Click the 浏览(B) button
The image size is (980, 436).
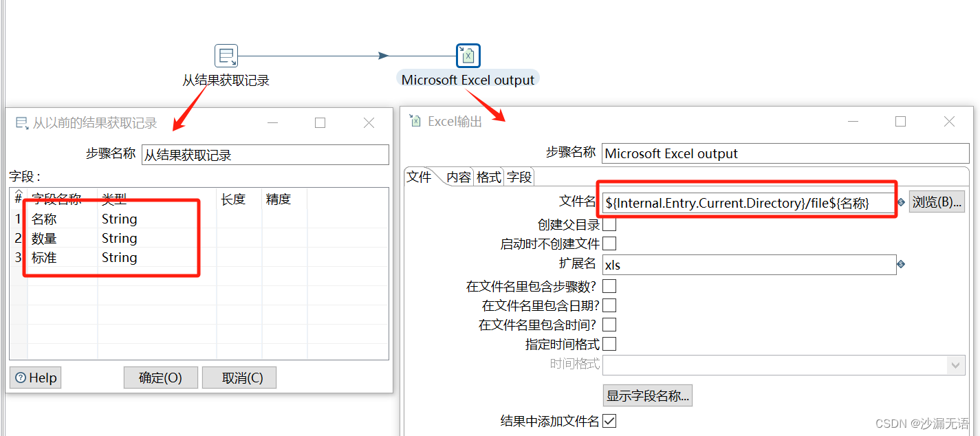[937, 201]
